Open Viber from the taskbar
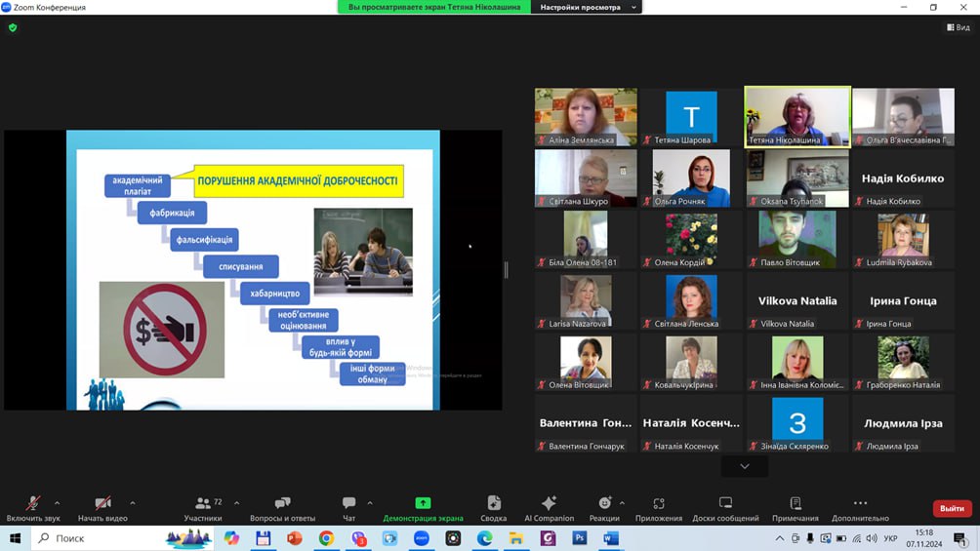Viewport: 980px width, 551px height. [x=359, y=538]
